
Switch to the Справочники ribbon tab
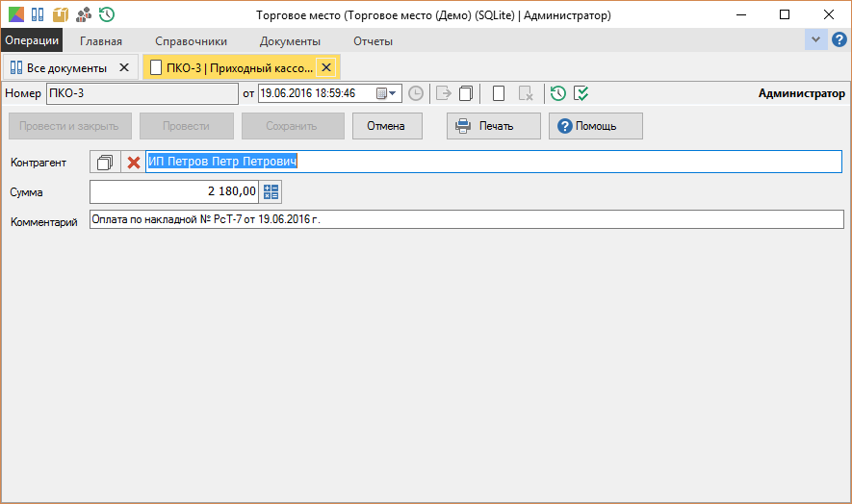pos(191,41)
